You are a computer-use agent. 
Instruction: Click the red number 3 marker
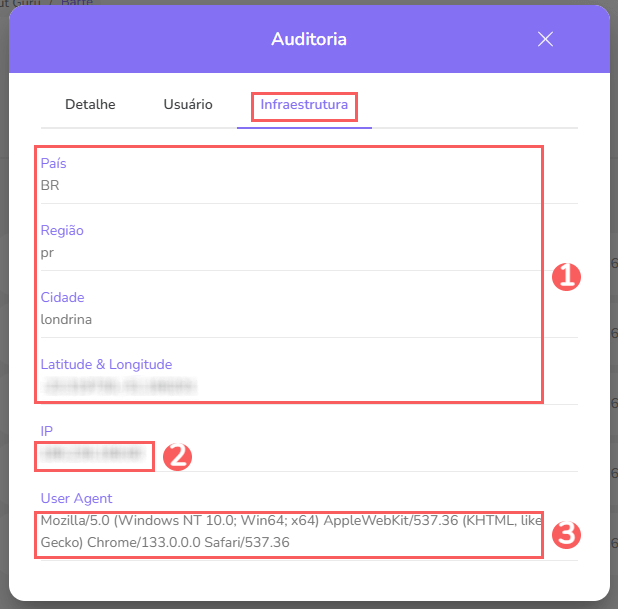[567, 535]
